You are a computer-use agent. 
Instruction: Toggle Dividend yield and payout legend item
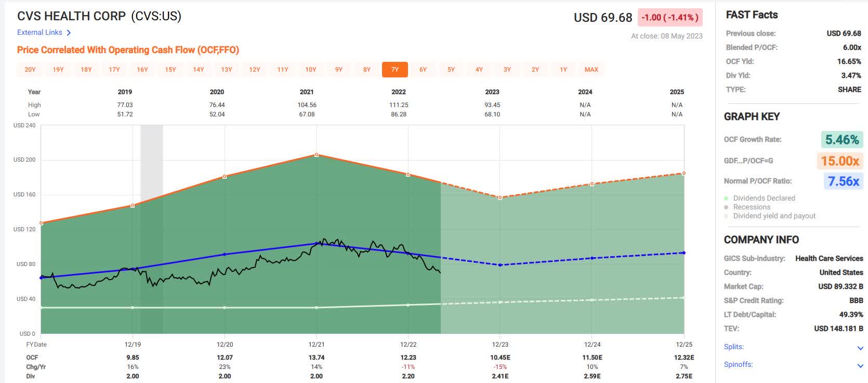[x=774, y=216]
